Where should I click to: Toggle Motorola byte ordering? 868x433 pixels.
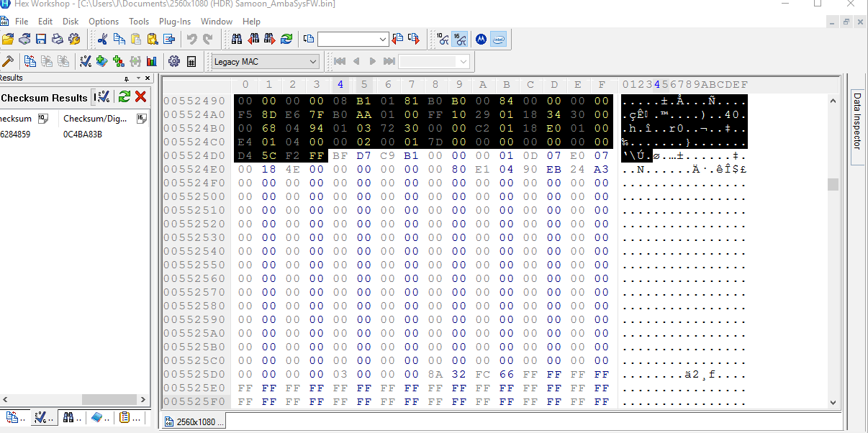(480, 39)
